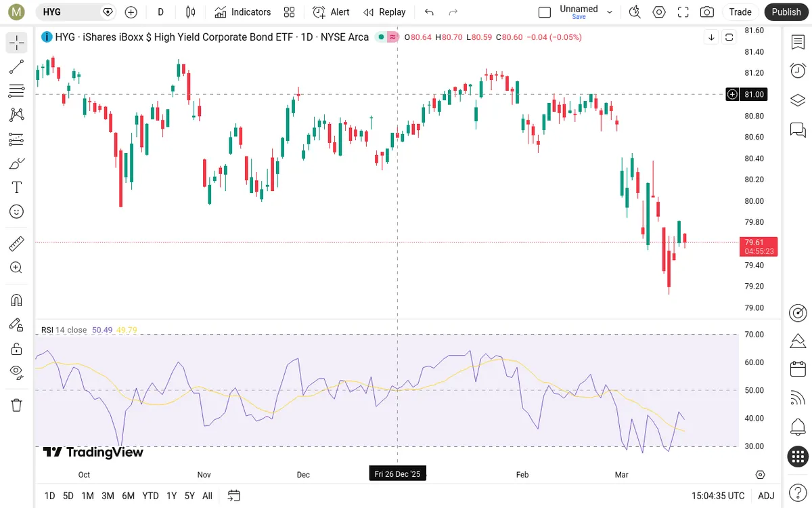Select the All time range tab
812x508 pixels.
207,496
